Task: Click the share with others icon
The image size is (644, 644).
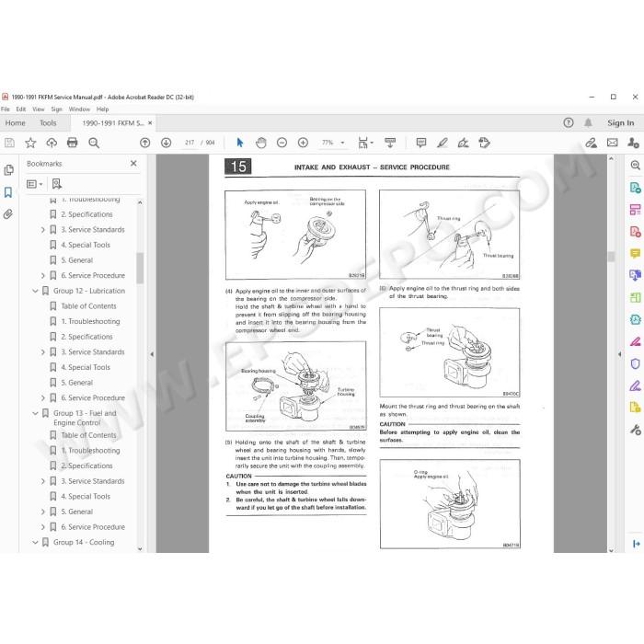Action: coord(633,143)
